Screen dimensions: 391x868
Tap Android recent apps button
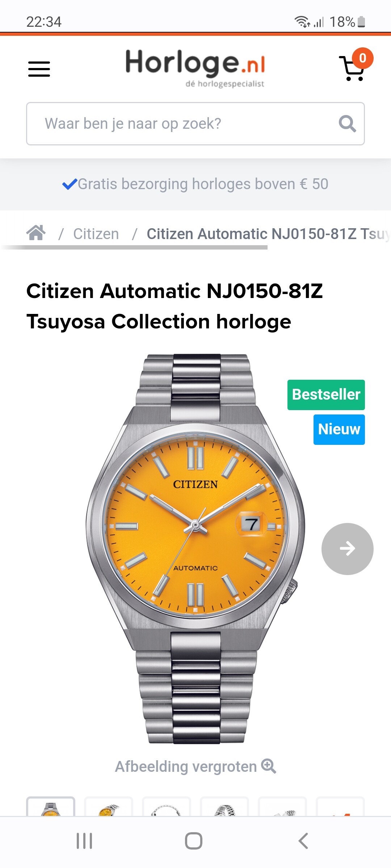(x=84, y=841)
